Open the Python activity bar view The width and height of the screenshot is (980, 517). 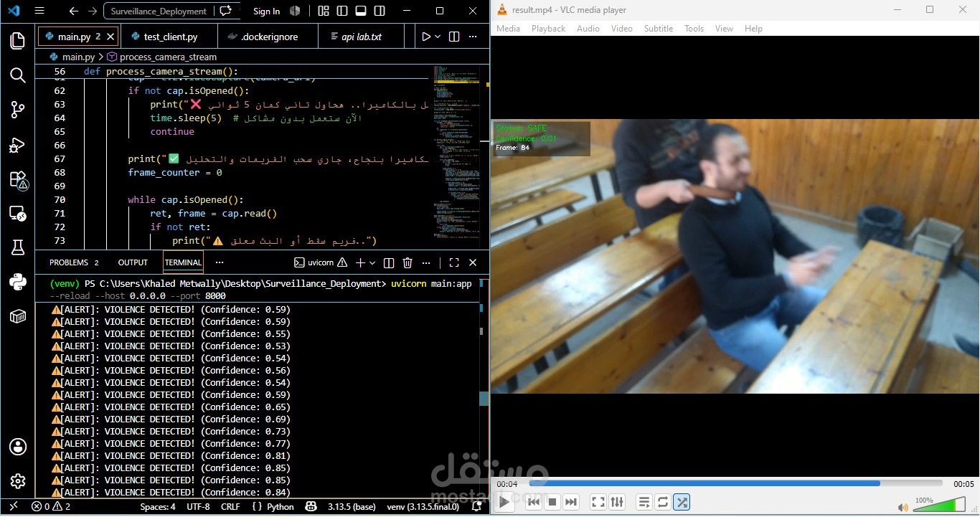pyautogui.click(x=18, y=282)
